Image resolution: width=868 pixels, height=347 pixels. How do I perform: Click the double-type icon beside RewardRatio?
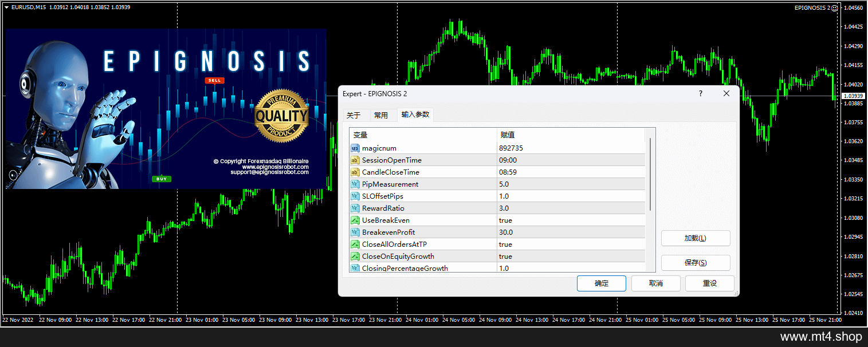click(355, 208)
